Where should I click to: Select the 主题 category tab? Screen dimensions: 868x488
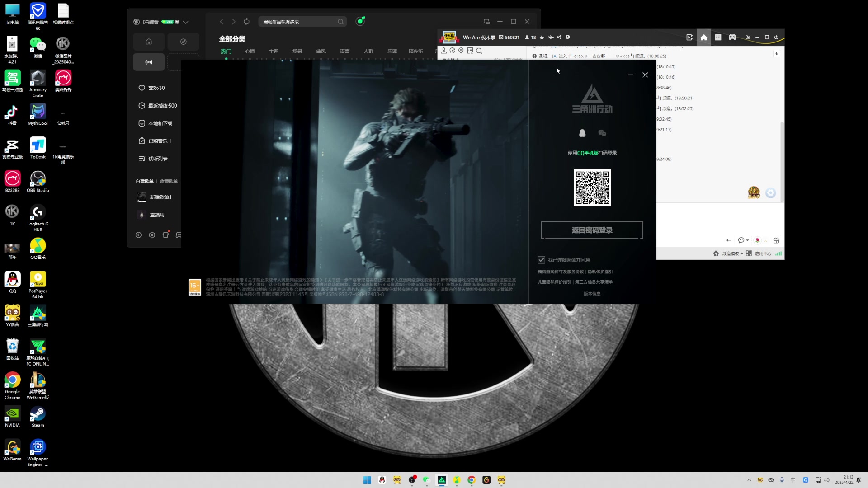tap(274, 51)
